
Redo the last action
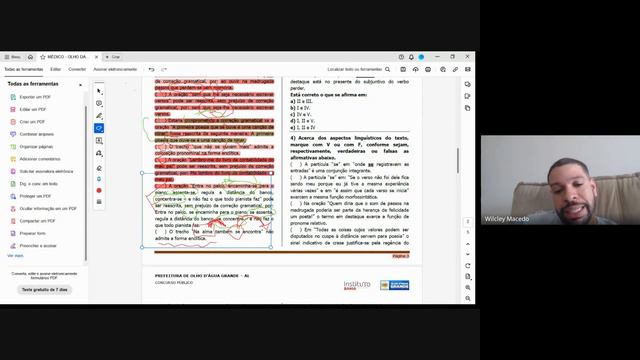point(164,69)
